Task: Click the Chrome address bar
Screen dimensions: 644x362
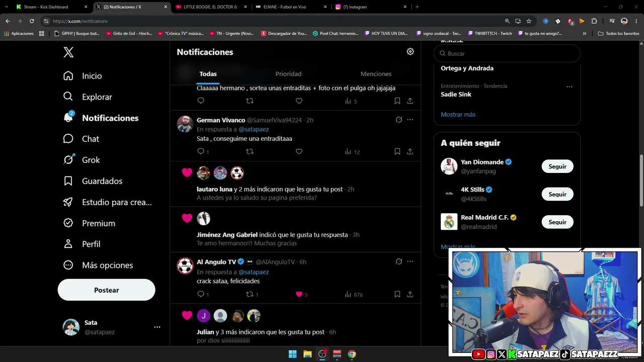Action: click(x=272, y=21)
